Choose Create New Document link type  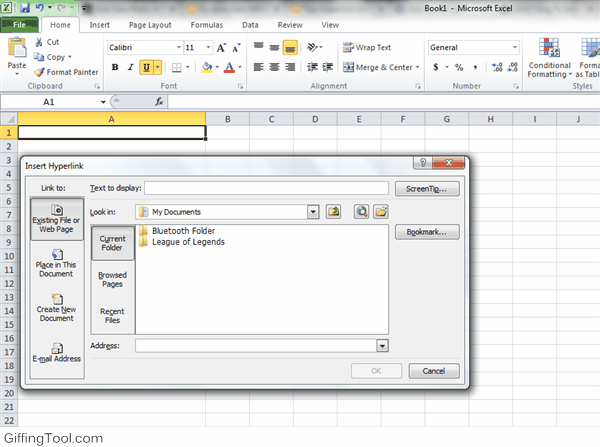click(x=57, y=308)
